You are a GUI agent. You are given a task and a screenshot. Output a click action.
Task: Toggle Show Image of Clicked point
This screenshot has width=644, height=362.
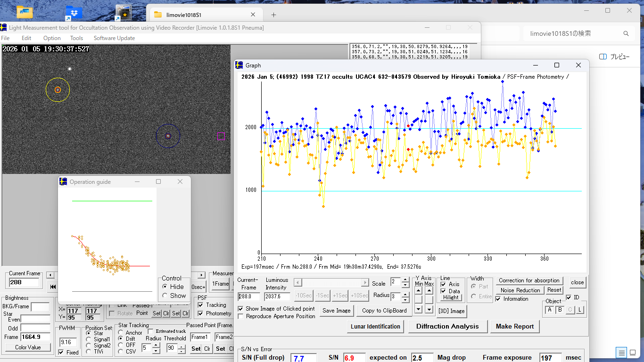[x=241, y=309]
